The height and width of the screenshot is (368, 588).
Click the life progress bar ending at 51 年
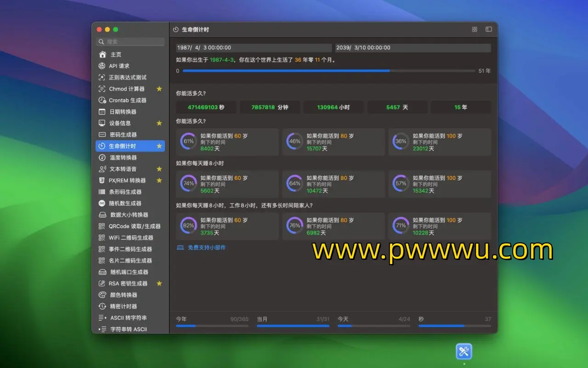point(328,71)
